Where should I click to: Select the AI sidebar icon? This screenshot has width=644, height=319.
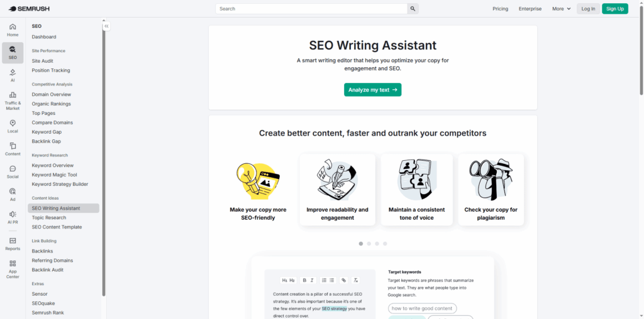coord(13,73)
